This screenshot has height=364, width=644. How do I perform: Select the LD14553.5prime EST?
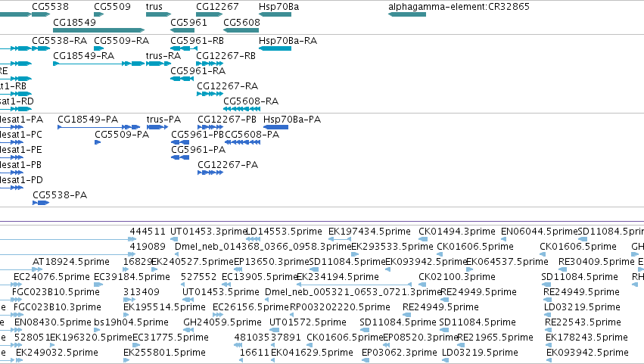tap(253, 239)
